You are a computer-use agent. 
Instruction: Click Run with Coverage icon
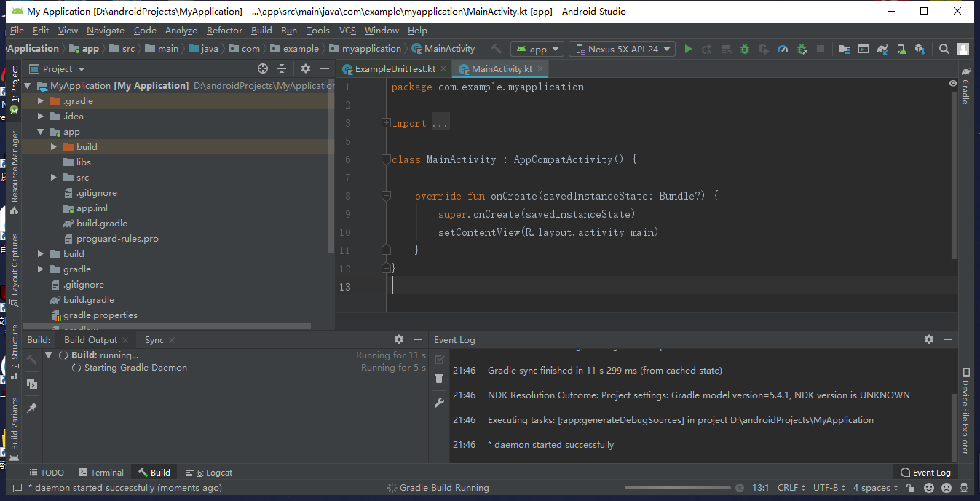764,49
